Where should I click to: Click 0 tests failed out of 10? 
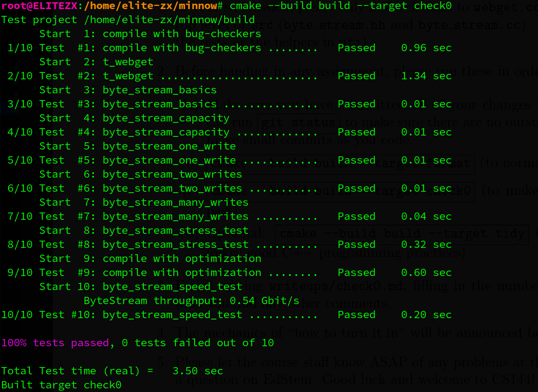point(198,343)
